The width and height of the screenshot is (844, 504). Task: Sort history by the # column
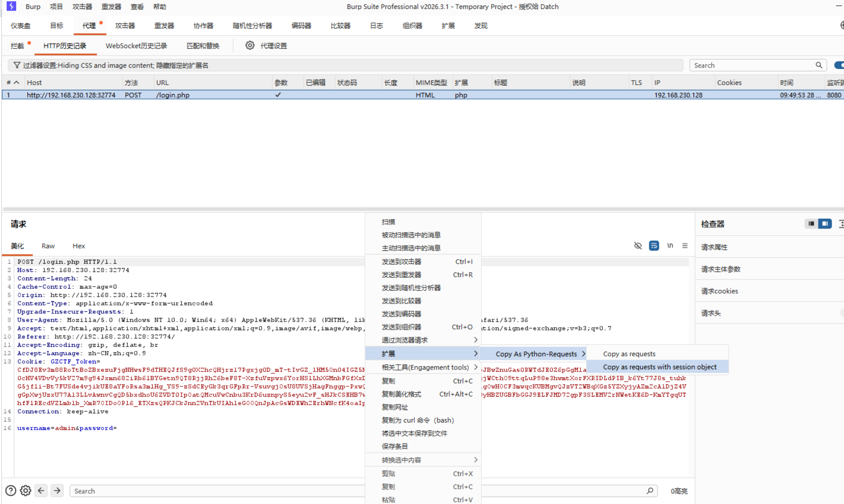[13, 83]
